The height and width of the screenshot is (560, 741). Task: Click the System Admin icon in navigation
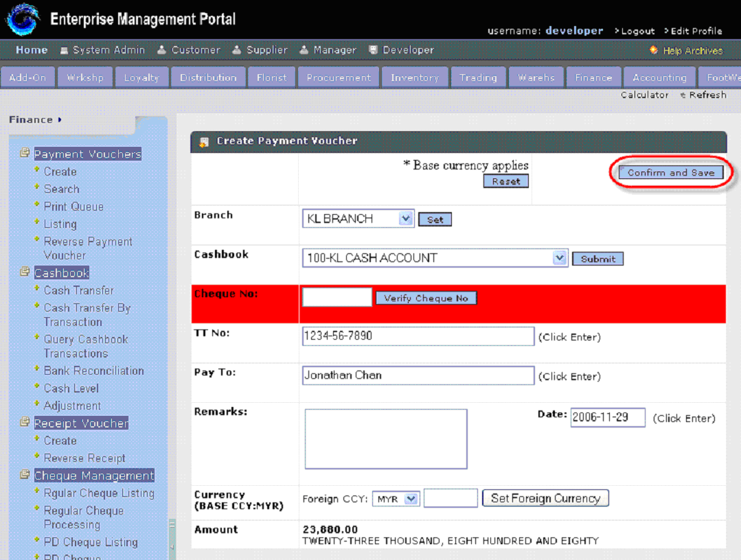[x=65, y=50]
